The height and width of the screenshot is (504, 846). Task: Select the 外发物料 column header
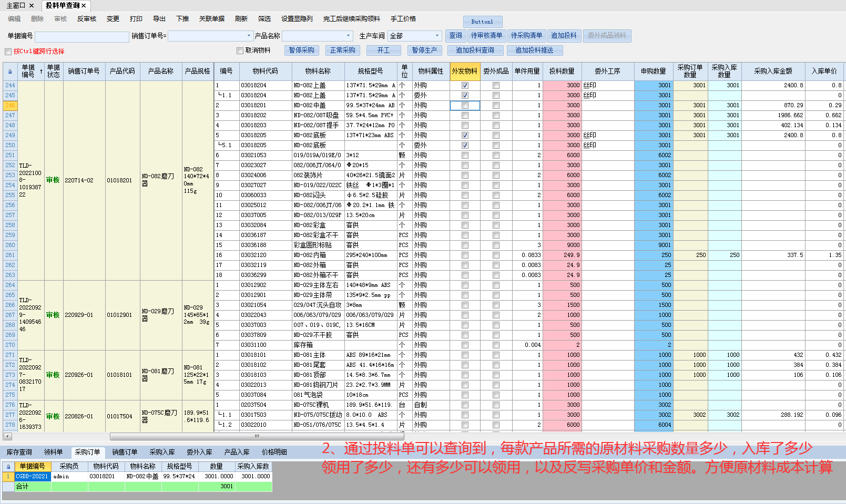[x=465, y=71]
